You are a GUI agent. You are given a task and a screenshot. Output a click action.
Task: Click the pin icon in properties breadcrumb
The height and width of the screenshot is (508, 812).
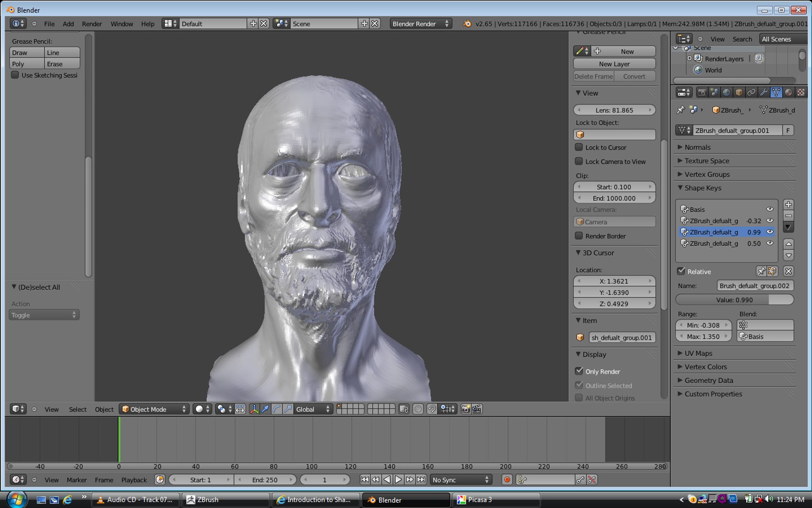680,110
